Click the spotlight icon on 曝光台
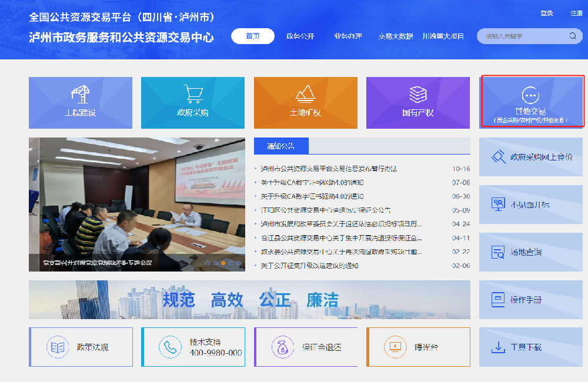Screen dimensions: 588x382 (x=396, y=347)
